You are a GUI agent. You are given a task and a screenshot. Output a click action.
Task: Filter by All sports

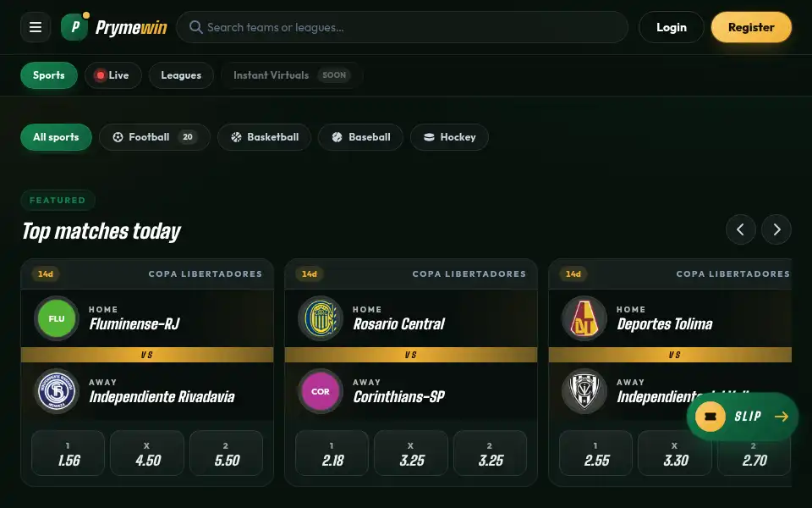[x=56, y=137]
